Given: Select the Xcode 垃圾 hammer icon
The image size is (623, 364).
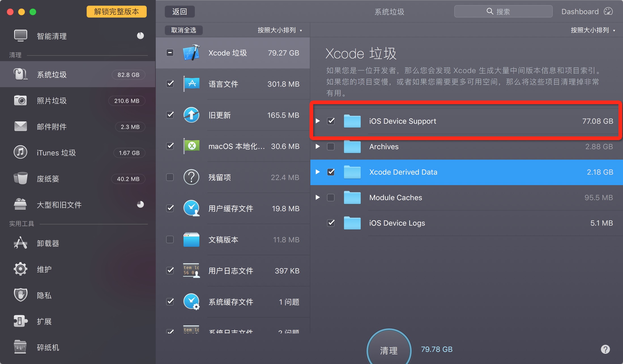Looking at the screenshot, I should click(x=191, y=53).
